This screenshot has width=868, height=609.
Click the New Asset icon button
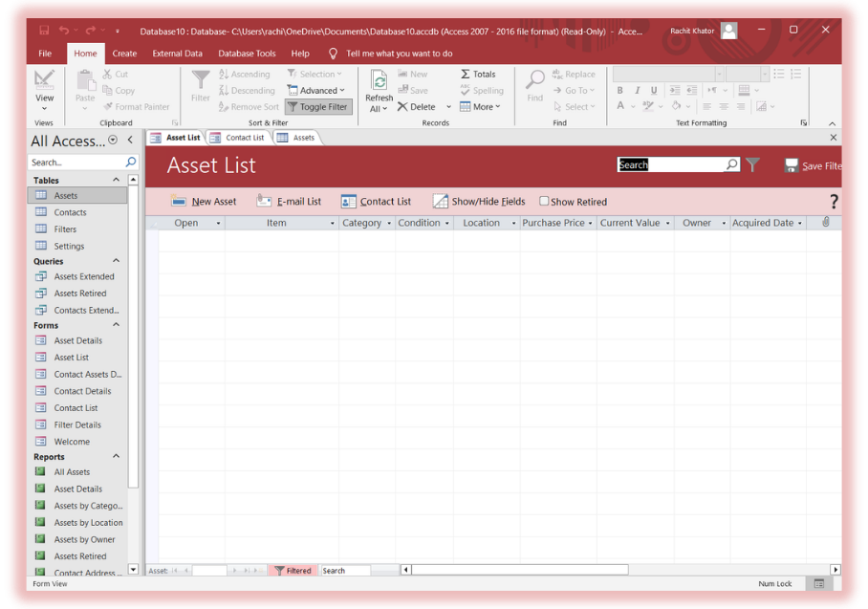(x=179, y=202)
